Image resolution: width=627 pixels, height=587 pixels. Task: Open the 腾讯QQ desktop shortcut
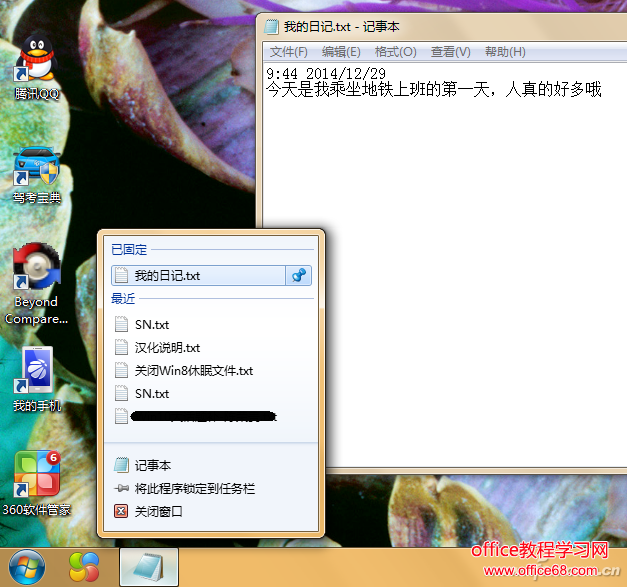tap(36, 66)
